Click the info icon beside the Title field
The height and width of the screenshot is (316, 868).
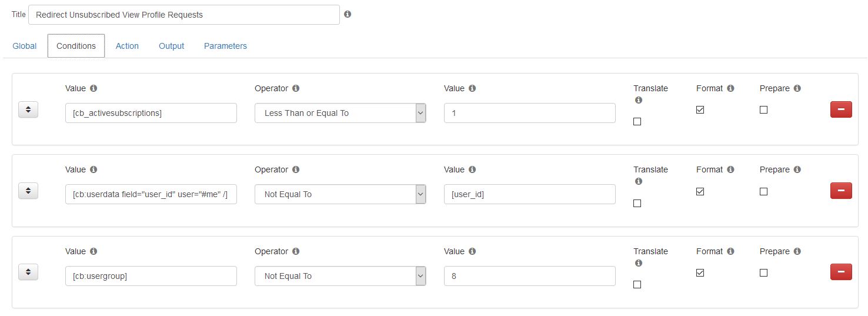348,14
